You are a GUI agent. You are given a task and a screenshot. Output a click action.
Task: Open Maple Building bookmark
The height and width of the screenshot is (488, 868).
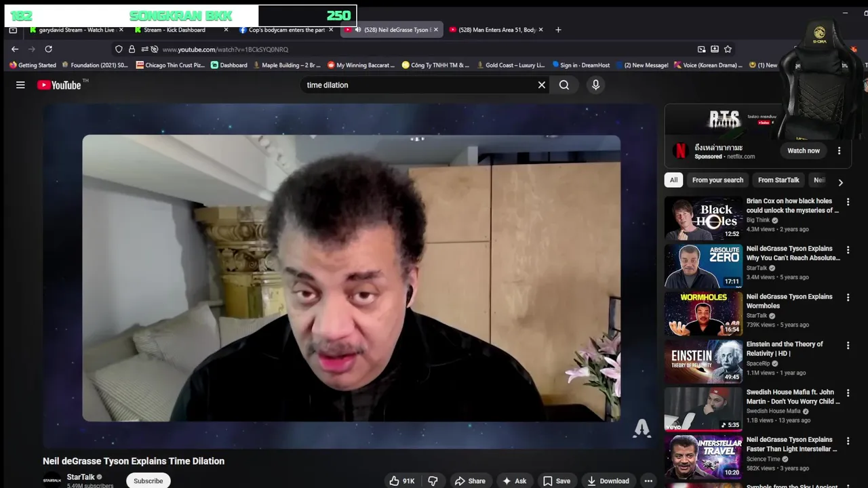[x=287, y=65]
